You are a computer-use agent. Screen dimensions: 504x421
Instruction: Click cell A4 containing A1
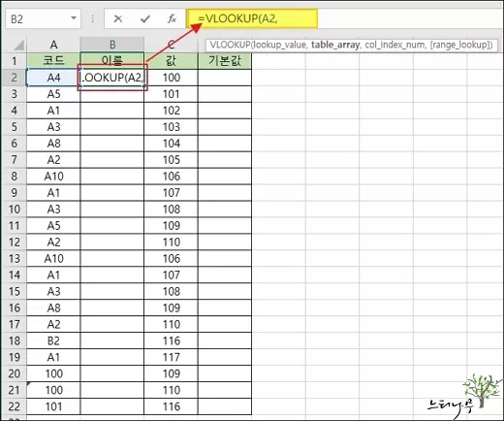point(53,111)
